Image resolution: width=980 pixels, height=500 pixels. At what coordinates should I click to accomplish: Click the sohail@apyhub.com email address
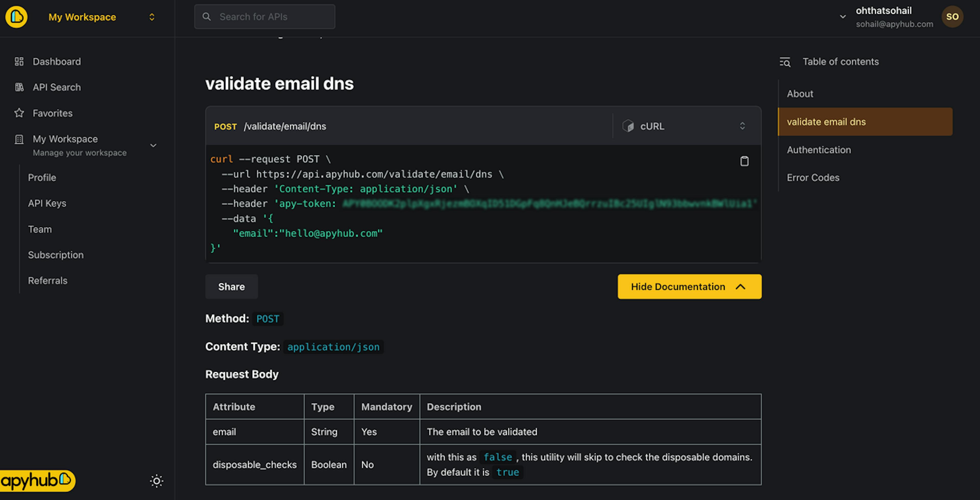point(895,24)
